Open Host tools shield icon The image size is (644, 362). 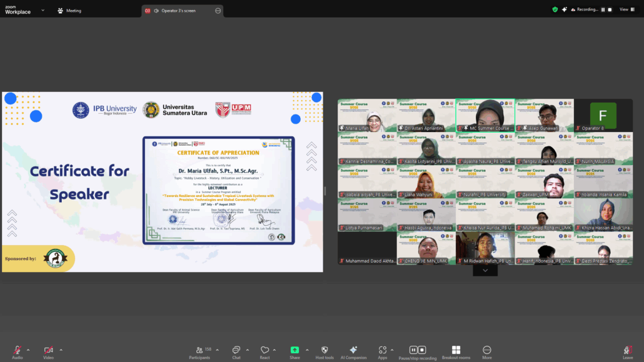324,350
